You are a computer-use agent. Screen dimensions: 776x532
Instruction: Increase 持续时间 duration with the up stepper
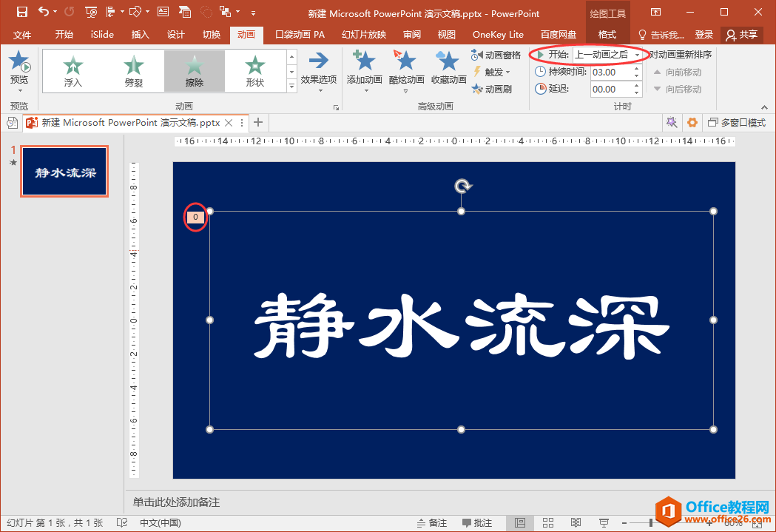coord(638,68)
